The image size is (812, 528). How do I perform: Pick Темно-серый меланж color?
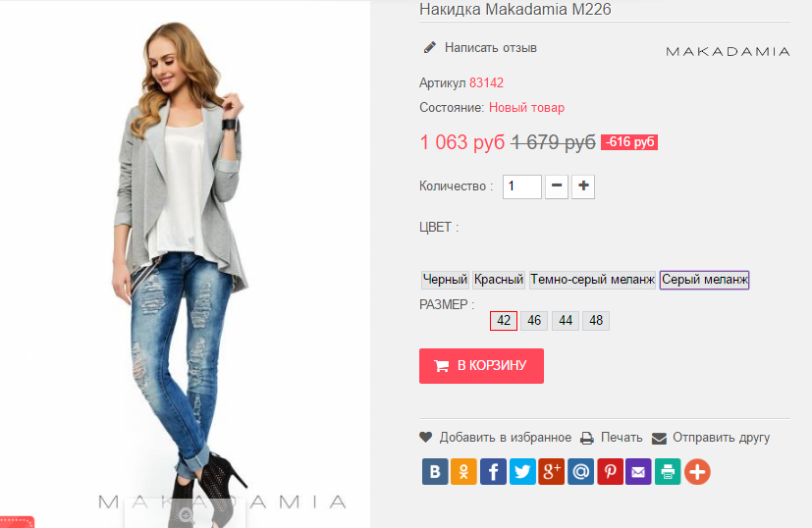[593, 280]
